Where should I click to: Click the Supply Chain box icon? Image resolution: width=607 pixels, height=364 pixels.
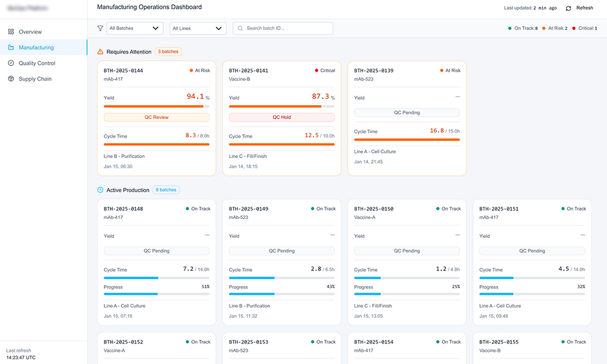click(11, 79)
